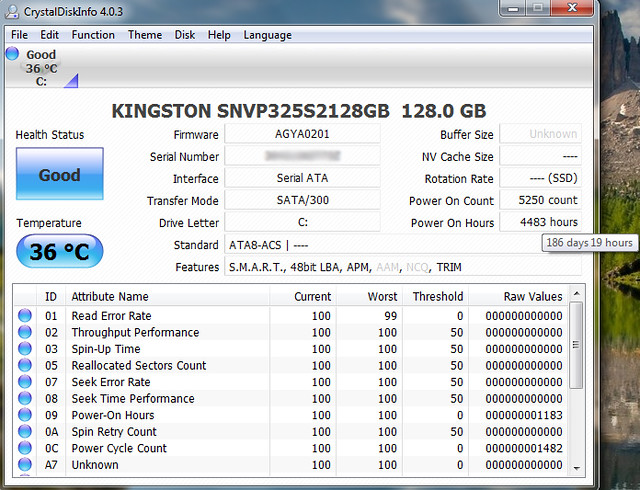The image size is (640, 490).
Task: Click the status orb for Seek Error Rate
Action: (25, 382)
